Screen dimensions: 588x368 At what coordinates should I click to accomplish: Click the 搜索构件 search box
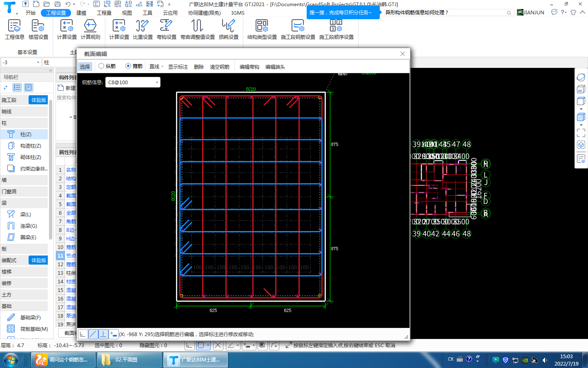tap(67, 97)
